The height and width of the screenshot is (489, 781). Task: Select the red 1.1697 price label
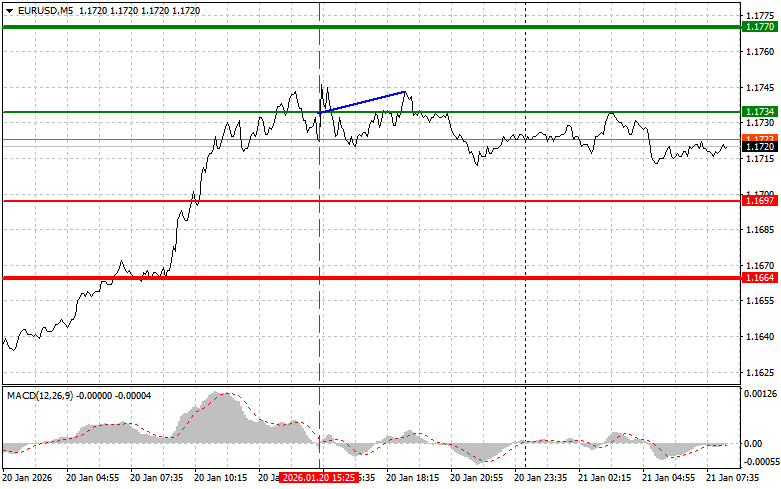[759, 201]
